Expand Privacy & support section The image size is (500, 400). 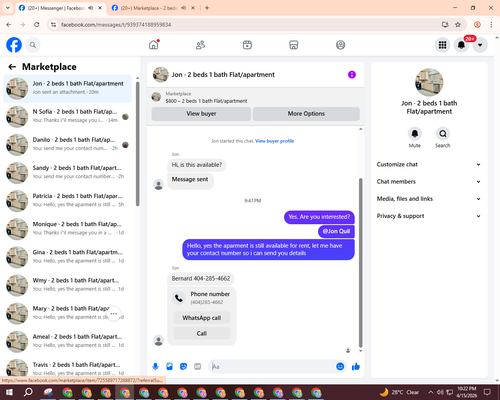pos(429,216)
